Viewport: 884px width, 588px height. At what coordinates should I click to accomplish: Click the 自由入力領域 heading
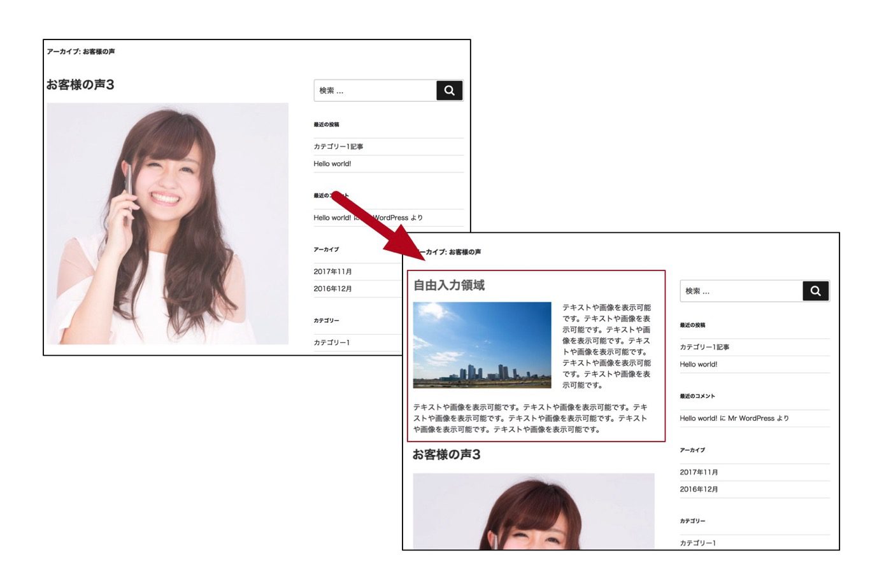coord(449,285)
